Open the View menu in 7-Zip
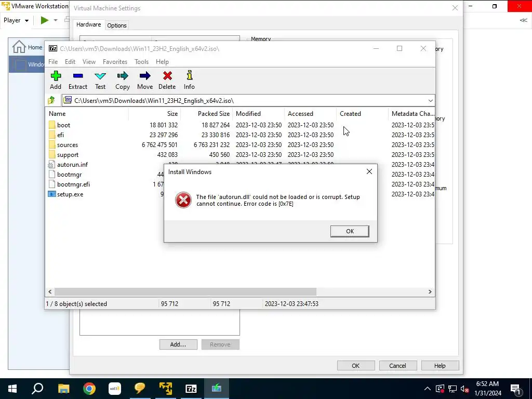The height and width of the screenshot is (399, 532). click(x=89, y=62)
